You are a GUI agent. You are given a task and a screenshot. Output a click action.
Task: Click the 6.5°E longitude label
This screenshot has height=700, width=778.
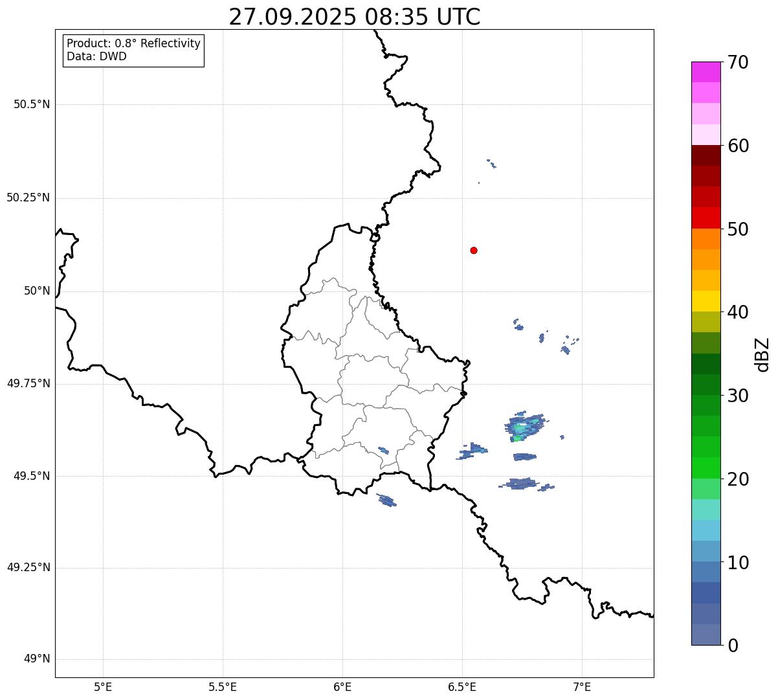462,686
